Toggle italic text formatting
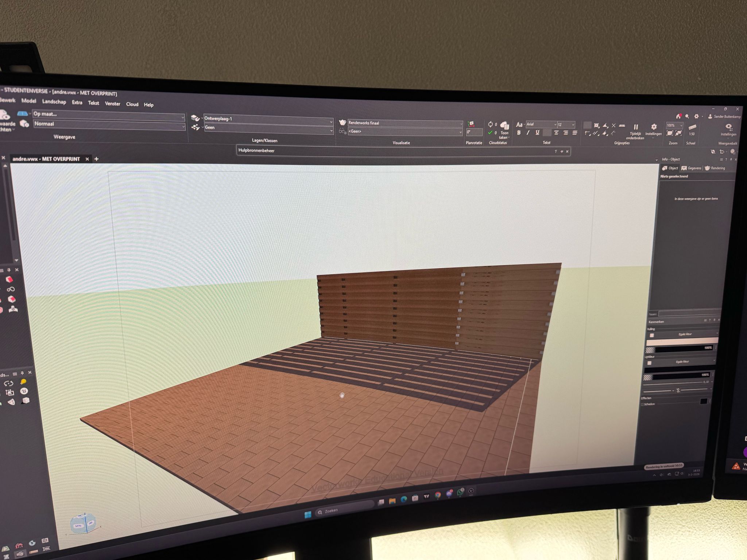 pos(528,133)
